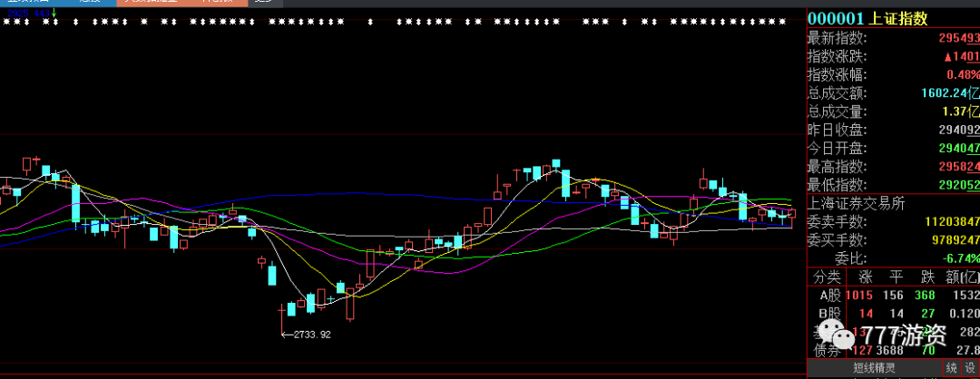Click 债券 falling count 70
The height and width of the screenshot is (379, 980).
929,350
